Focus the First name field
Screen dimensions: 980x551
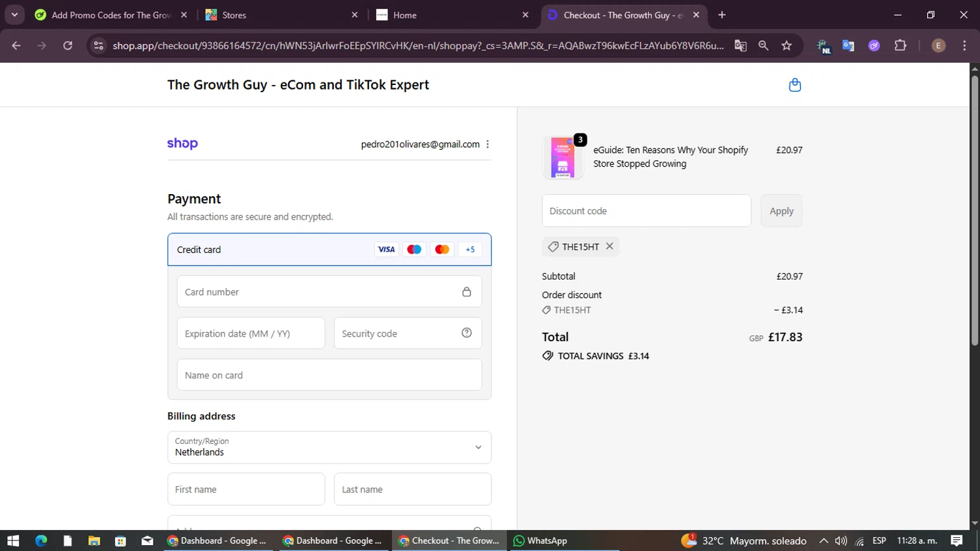click(x=246, y=490)
